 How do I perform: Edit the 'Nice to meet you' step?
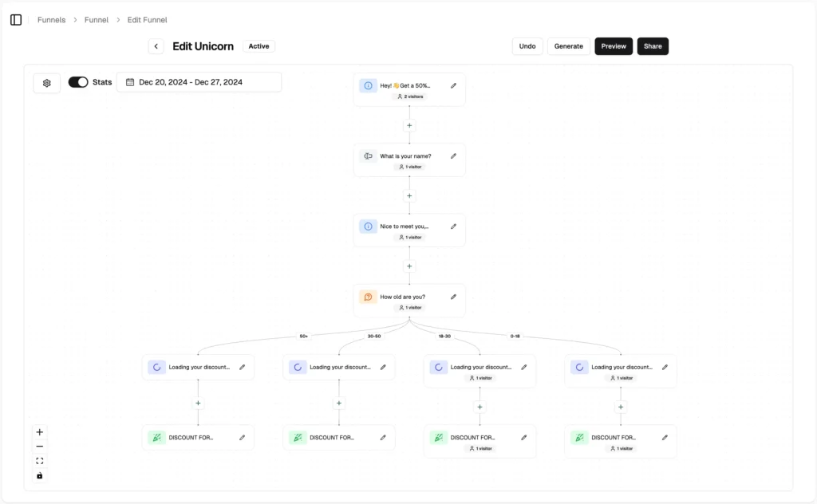coord(453,226)
